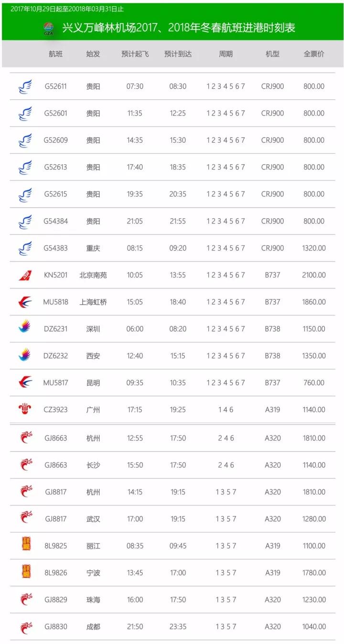Select the 预计起飞 column header

coord(135,54)
